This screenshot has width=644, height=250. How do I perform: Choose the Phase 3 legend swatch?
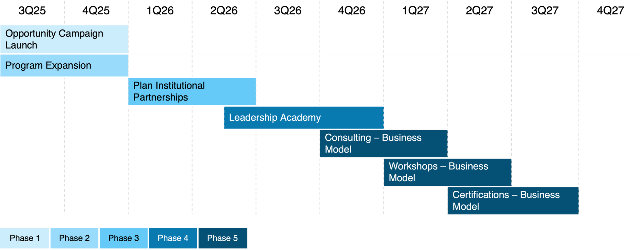coord(123,238)
